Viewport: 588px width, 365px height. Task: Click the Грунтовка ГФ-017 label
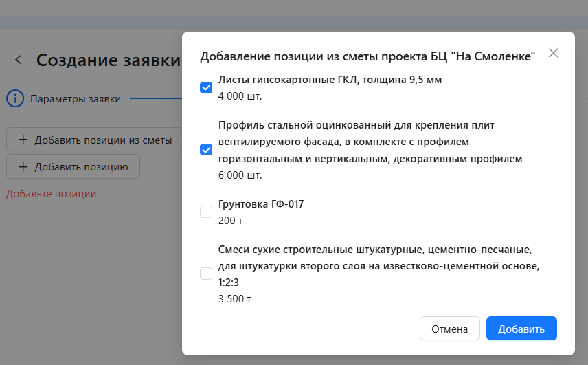[261, 204]
